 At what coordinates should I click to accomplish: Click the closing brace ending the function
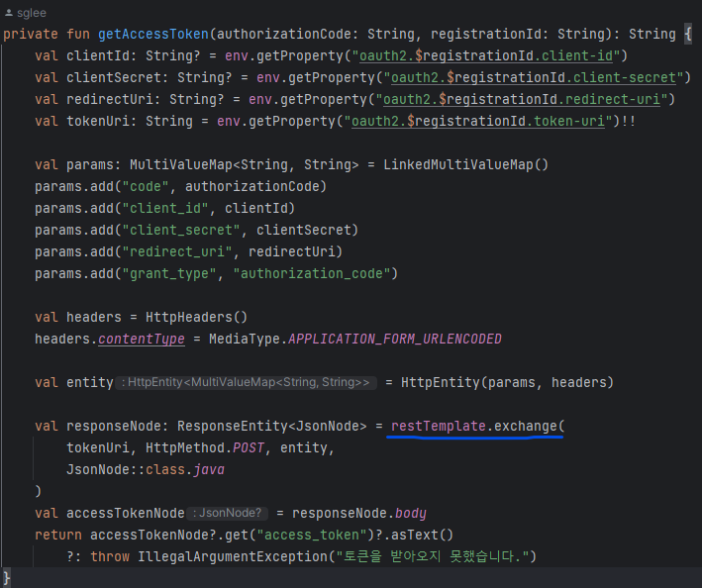pyautogui.click(x=7, y=577)
